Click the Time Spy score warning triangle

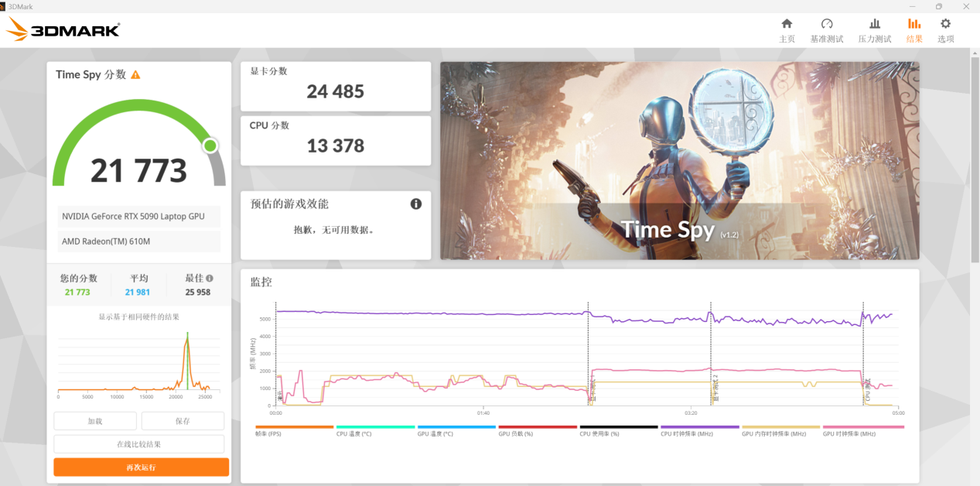(135, 75)
